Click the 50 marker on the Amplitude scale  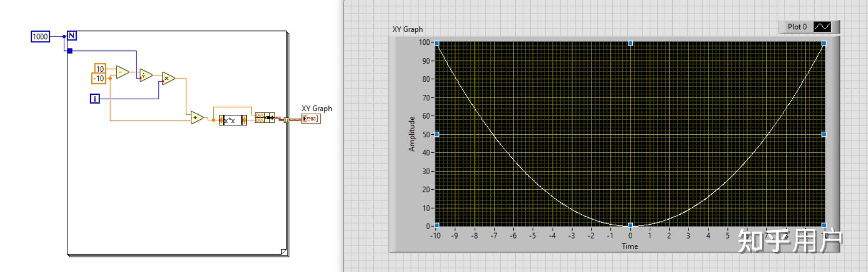(426, 134)
